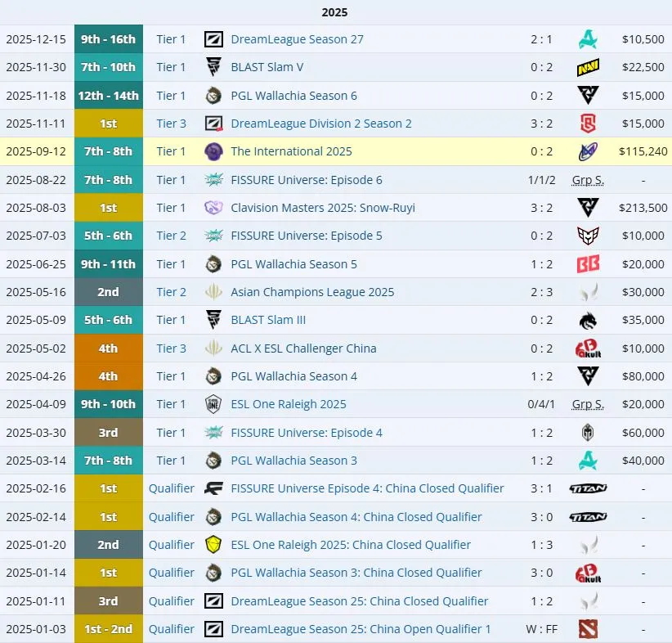The height and width of the screenshot is (643, 672).
Task: Click the opponent logo in FISSURE Universe: Episode 4 row
Action: 588,433
